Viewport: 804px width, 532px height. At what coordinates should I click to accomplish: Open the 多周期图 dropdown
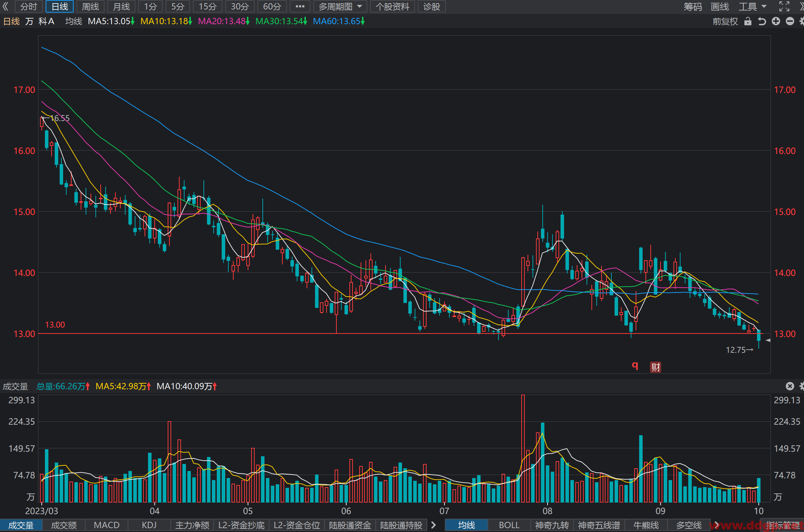pos(340,7)
